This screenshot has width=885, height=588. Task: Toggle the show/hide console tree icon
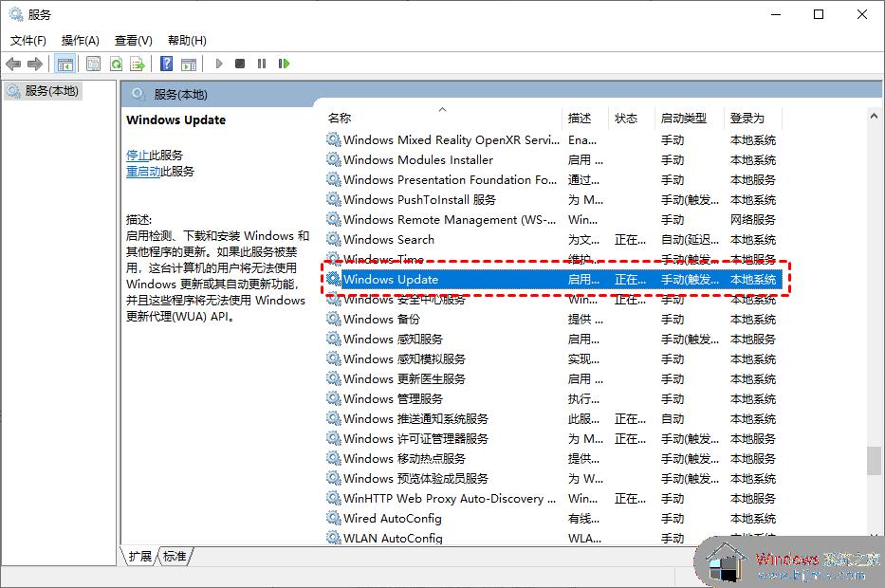(x=65, y=64)
